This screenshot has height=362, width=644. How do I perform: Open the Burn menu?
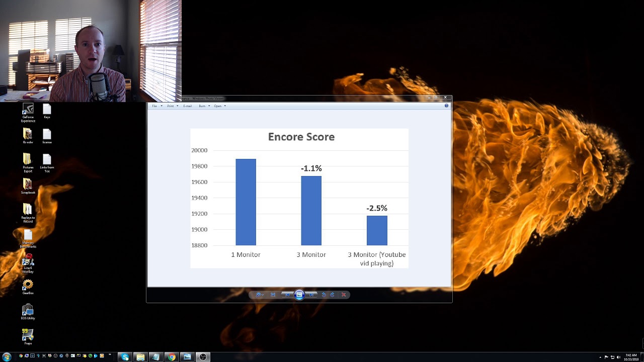204,106
